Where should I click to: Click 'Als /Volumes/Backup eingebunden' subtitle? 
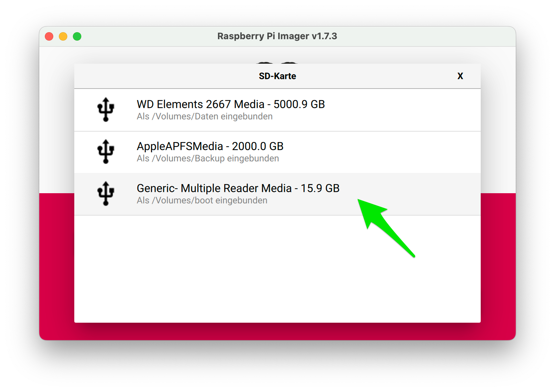(208, 159)
